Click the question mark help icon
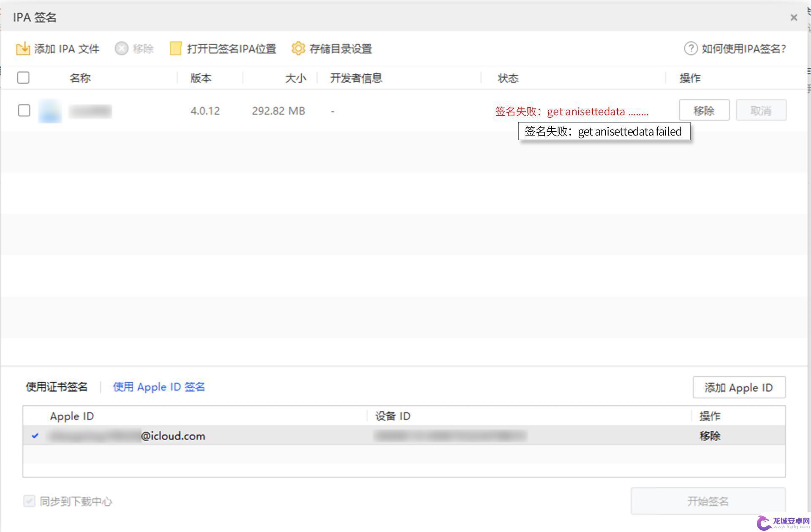The height and width of the screenshot is (532, 811). click(x=691, y=49)
